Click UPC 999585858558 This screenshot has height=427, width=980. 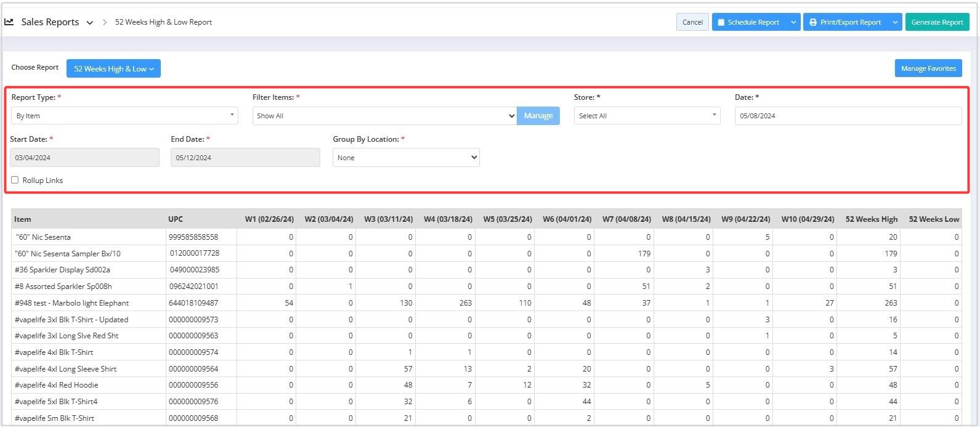(x=193, y=237)
